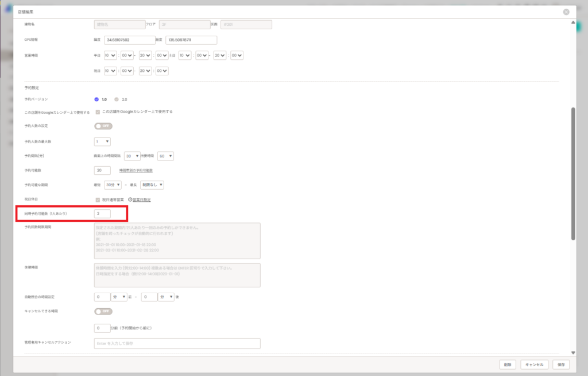Click the vertical scrollbar thumb in the dialog

(572, 172)
